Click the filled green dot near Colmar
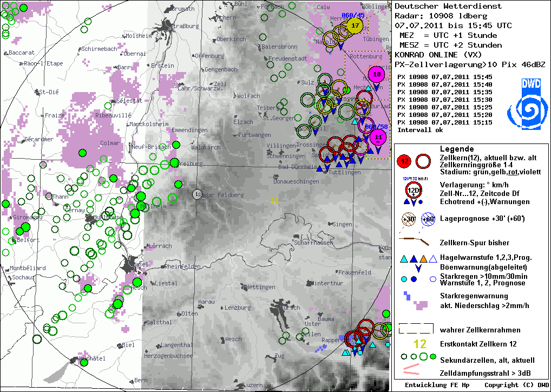Image resolution: width=551 pixels, height=392 pixels. point(82,153)
